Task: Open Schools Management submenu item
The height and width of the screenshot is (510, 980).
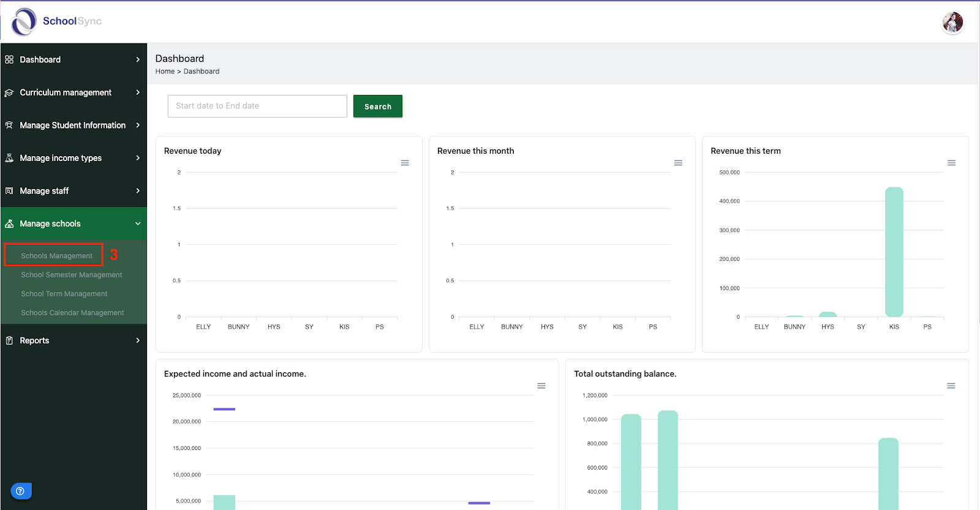Action: pyautogui.click(x=56, y=256)
